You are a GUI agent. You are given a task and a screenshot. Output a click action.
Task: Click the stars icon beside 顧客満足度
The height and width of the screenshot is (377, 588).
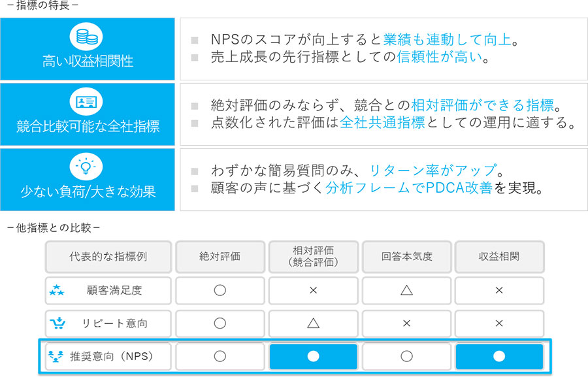57,291
